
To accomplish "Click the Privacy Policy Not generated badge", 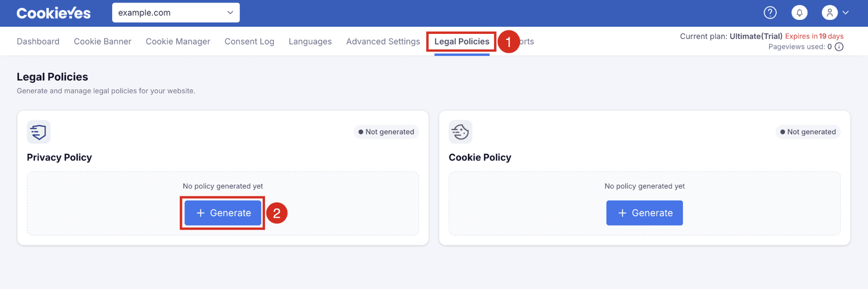I will click(x=386, y=132).
